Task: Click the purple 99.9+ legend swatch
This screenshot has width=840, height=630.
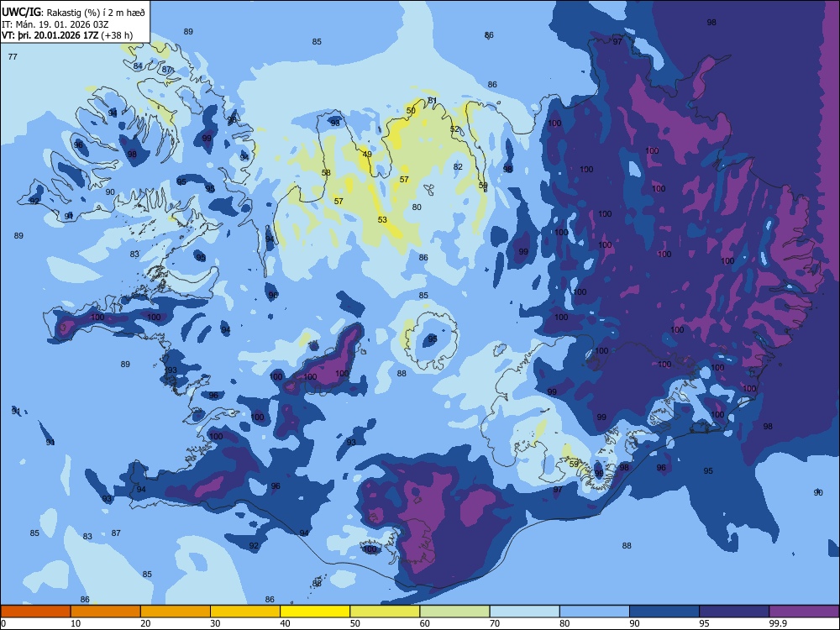Action: coord(804,612)
